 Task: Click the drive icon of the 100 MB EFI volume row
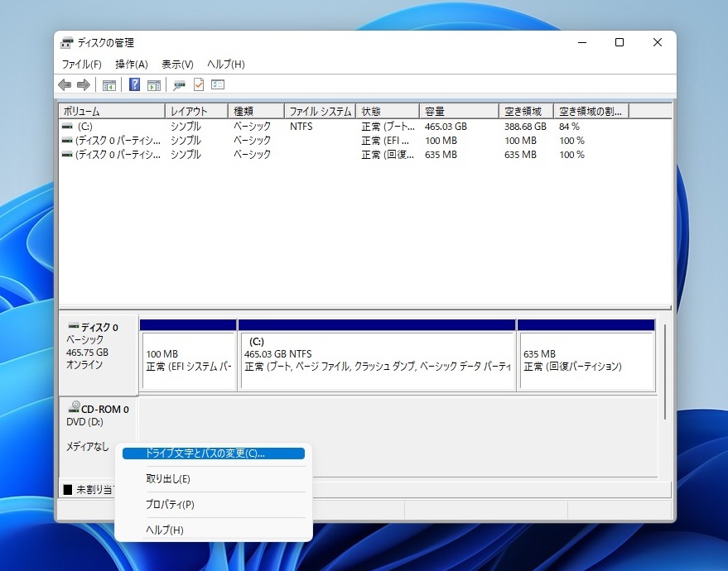tap(67, 140)
